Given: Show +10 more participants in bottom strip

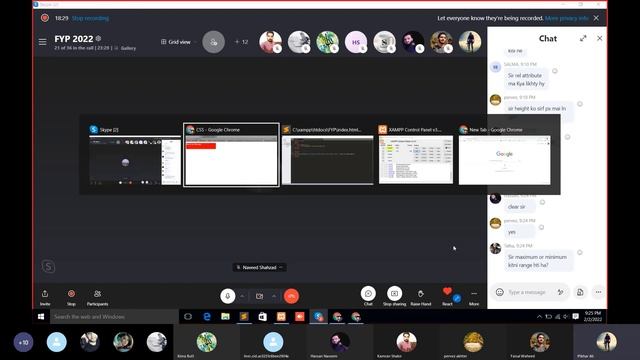Looking at the screenshot, I should (23, 342).
